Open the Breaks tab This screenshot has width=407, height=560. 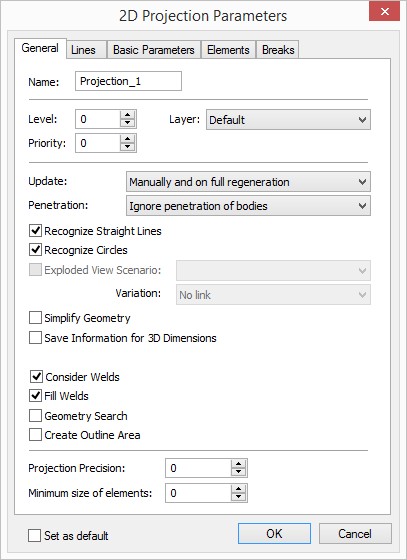(x=278, y=50)
